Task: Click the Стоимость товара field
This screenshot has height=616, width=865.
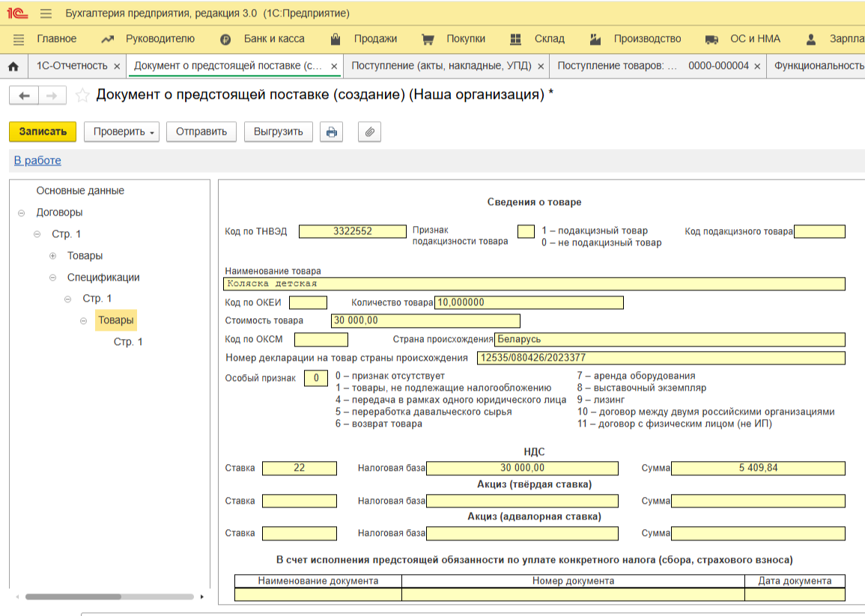Action: click(425, 320)
